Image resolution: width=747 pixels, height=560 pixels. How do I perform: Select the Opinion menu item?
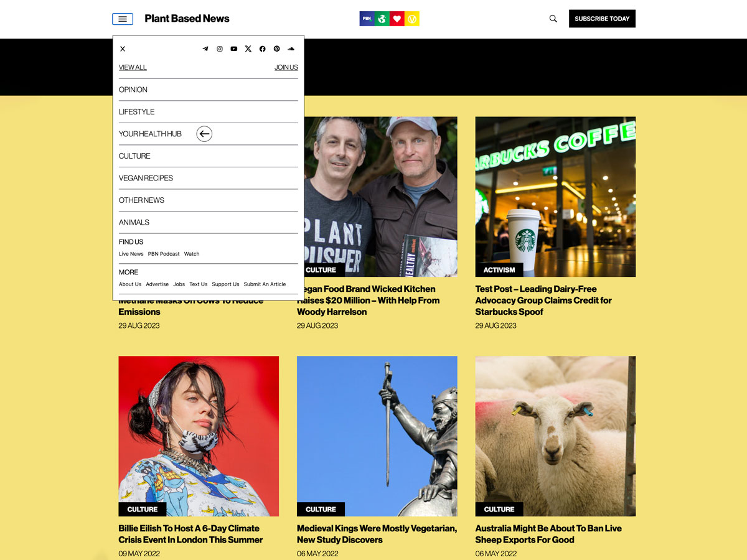pos(209,90)
